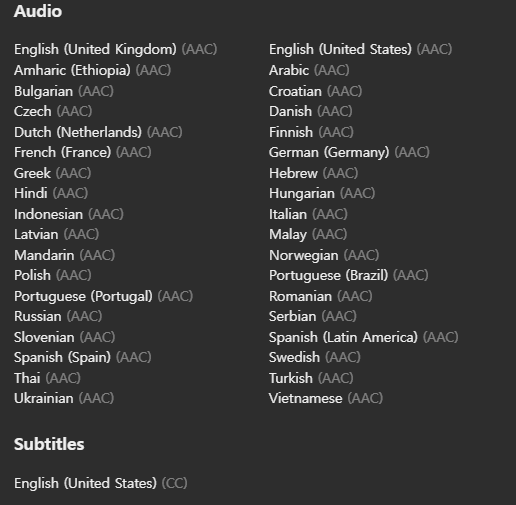Select Vietnamese audio language
Screen dimensions: 516x505
click(326, 398)
